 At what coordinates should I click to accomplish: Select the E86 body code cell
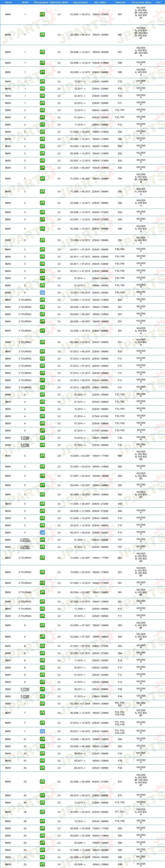pyautogui.click(x=120, y=857)
